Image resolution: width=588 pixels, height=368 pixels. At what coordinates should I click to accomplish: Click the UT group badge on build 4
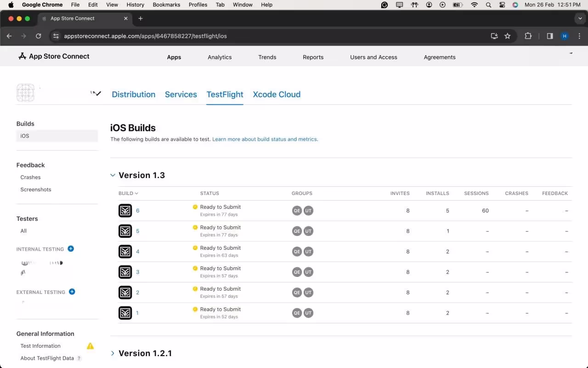(308, 252)
